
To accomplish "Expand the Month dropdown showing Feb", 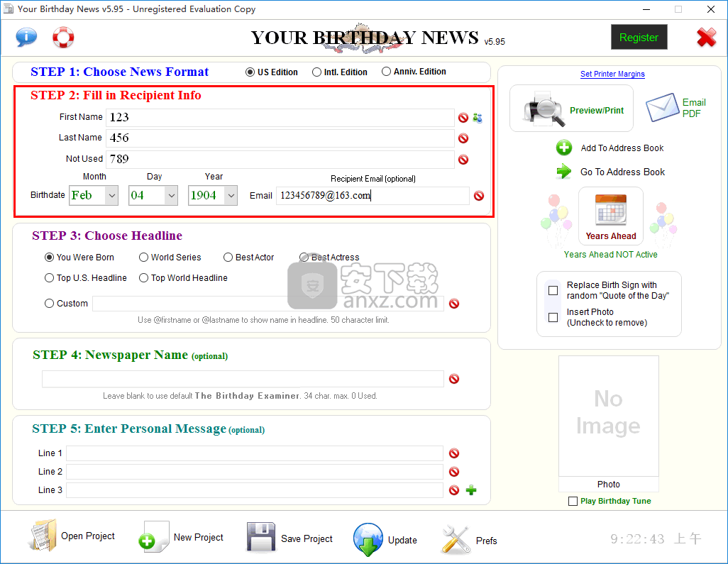I will pos(112,195).
